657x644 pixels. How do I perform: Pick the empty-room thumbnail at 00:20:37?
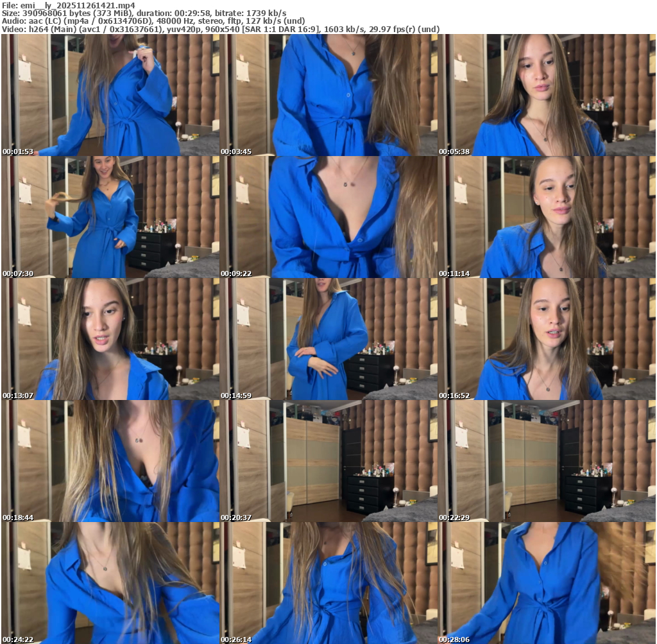328,461
